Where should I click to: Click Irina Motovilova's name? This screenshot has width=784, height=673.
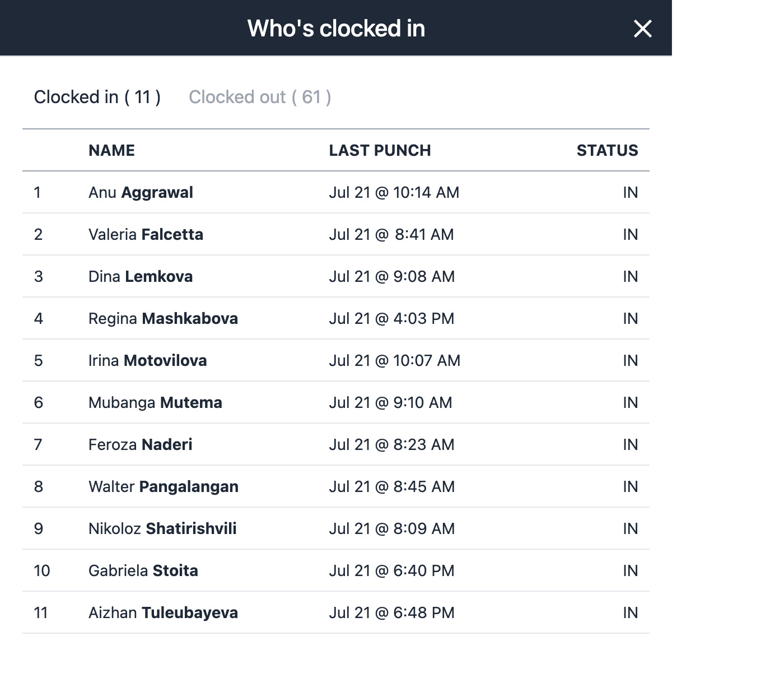pos(147,360)
